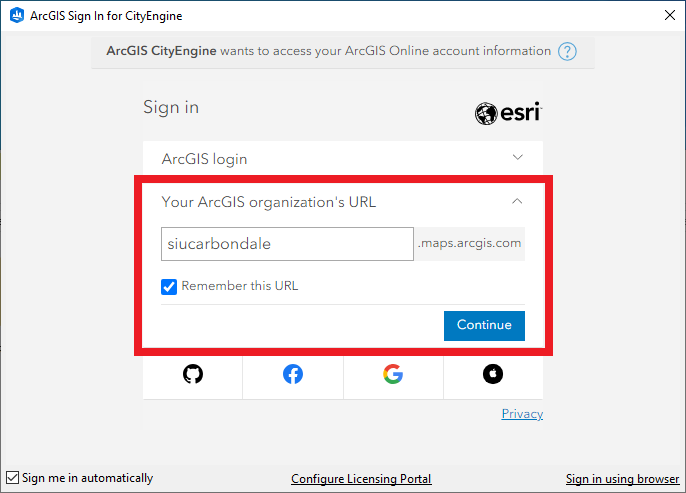
Task: Click the organization URL text field
Action: pos(287,244)
